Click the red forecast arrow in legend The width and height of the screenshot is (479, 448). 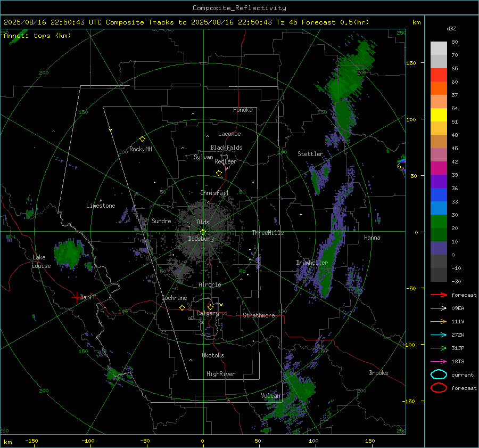pyautogui.click(x=439, y=295)
